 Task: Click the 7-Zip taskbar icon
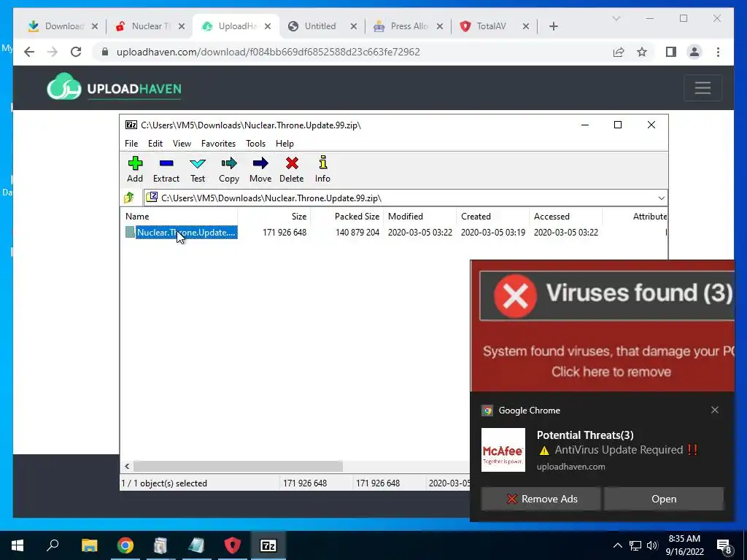(268, 545)
